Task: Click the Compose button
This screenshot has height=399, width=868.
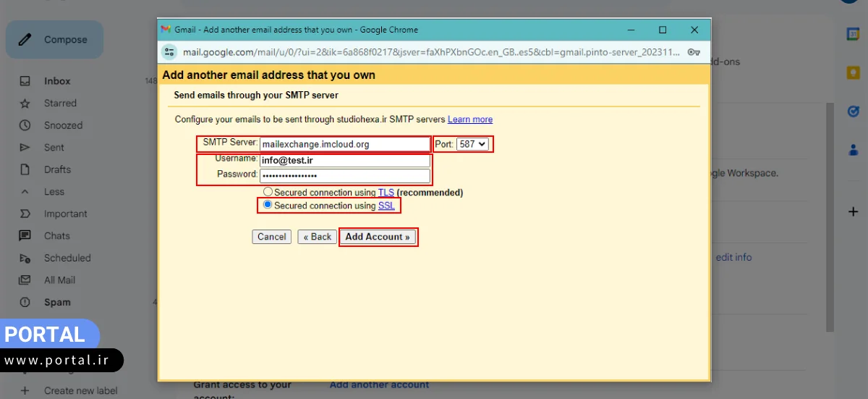Action: click(55, 40)
